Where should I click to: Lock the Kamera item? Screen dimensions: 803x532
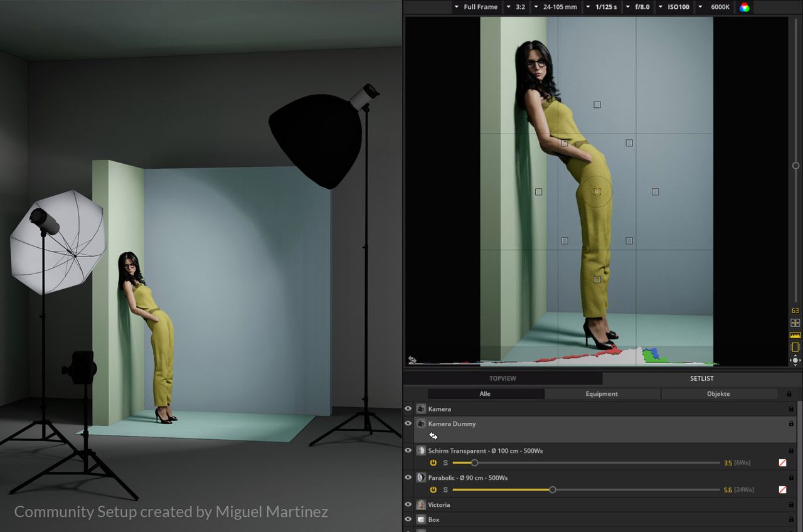click(791, 409)
